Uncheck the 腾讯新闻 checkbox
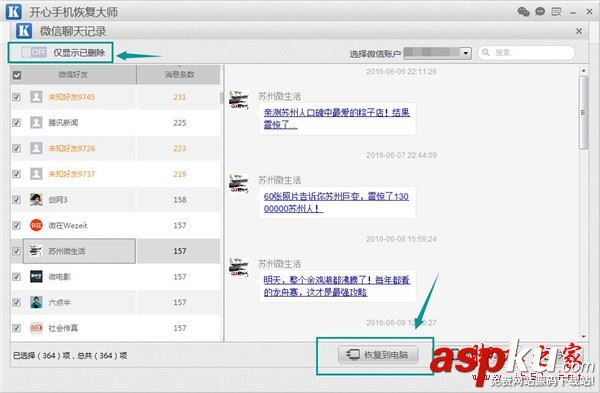The image size is (600, 393). tap(16, 123)
